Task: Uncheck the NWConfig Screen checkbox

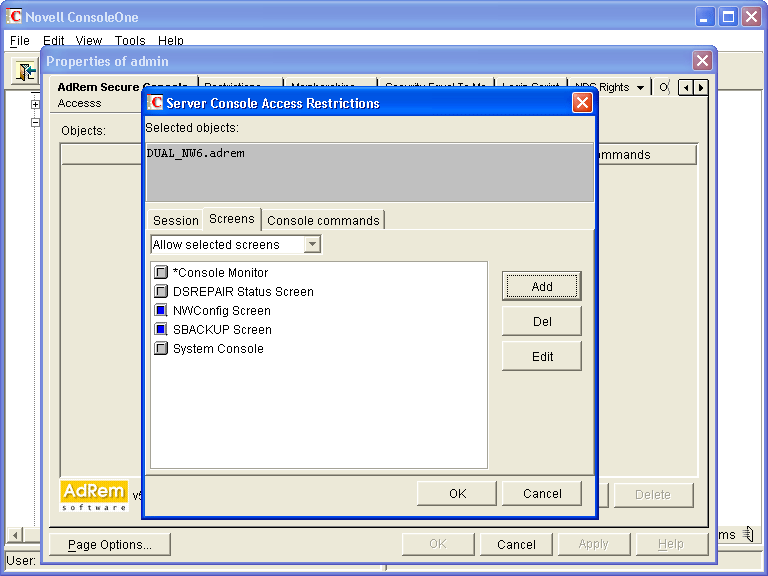Action: click(161, 311)
